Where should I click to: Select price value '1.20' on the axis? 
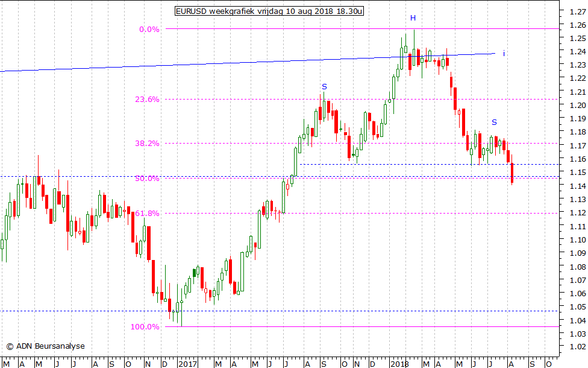578,106
